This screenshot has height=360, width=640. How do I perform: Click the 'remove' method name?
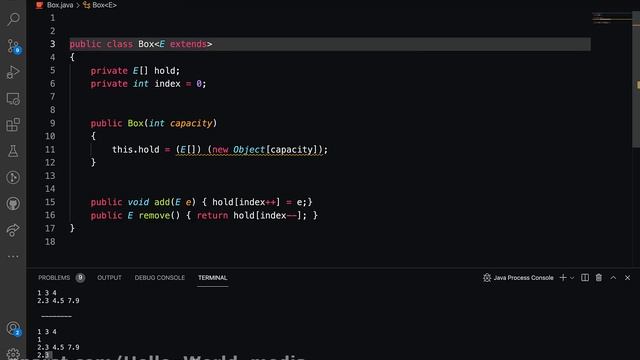[x=155, y=216]
